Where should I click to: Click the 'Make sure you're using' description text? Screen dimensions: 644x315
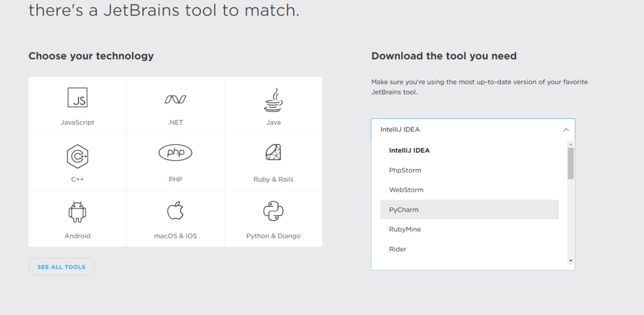pos(480,87)
